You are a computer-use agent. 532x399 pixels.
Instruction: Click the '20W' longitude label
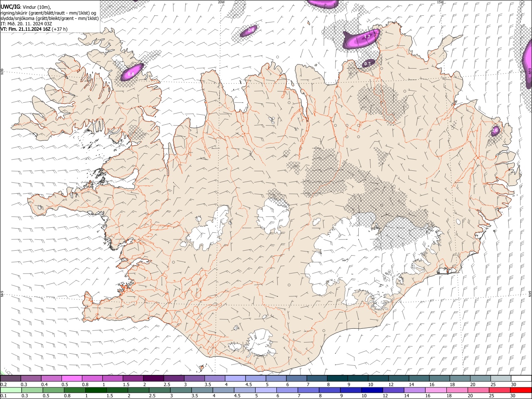pos(221,2)
